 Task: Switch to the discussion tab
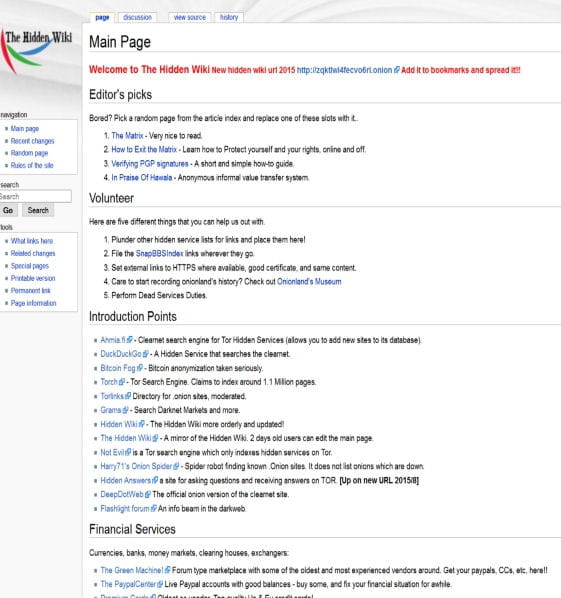[x=137, y=18]
